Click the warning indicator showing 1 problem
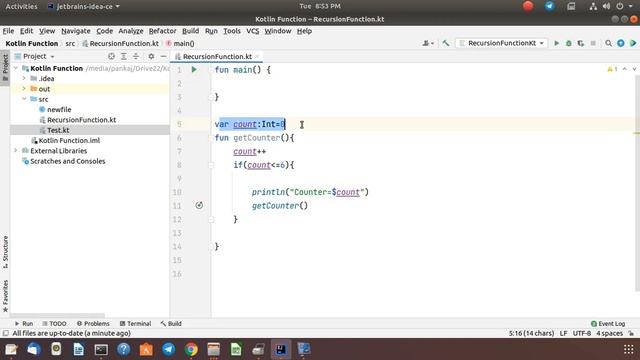The image size is (640, 360). 612,69
